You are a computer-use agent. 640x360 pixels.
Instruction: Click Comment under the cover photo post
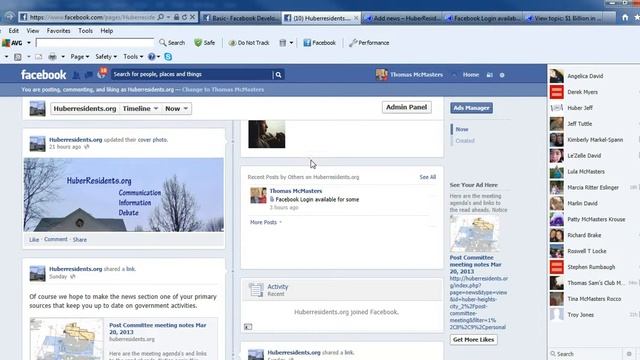coord(56,239)
